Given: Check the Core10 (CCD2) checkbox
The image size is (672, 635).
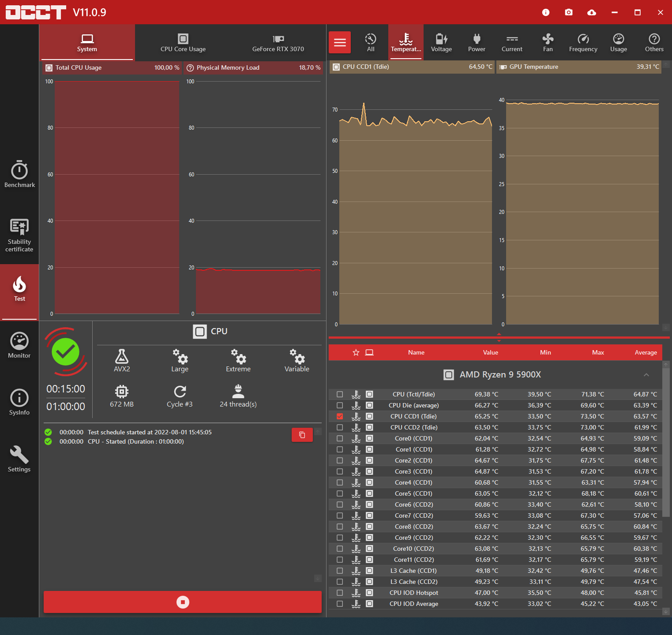Looking at the screenshot, I should coord(340,549).
